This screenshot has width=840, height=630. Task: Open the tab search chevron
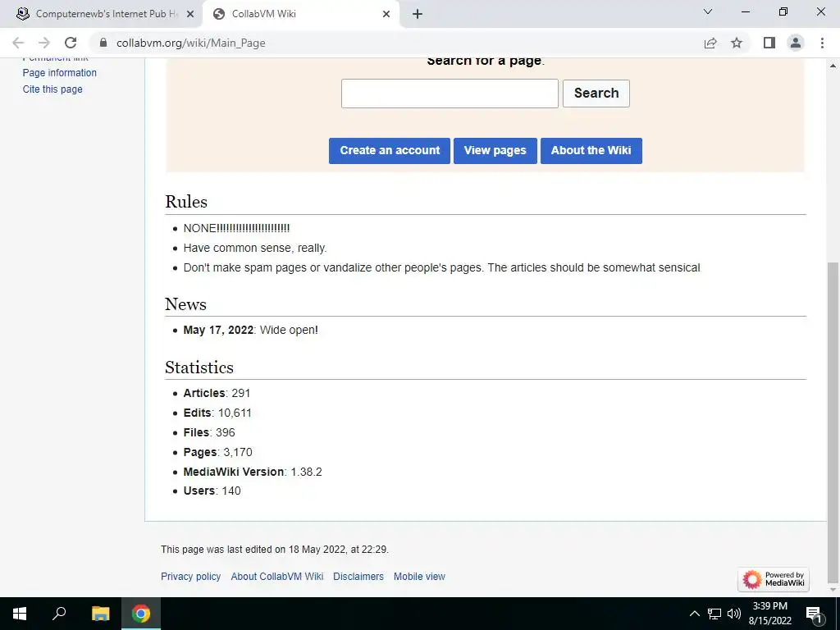pos(708,11)
